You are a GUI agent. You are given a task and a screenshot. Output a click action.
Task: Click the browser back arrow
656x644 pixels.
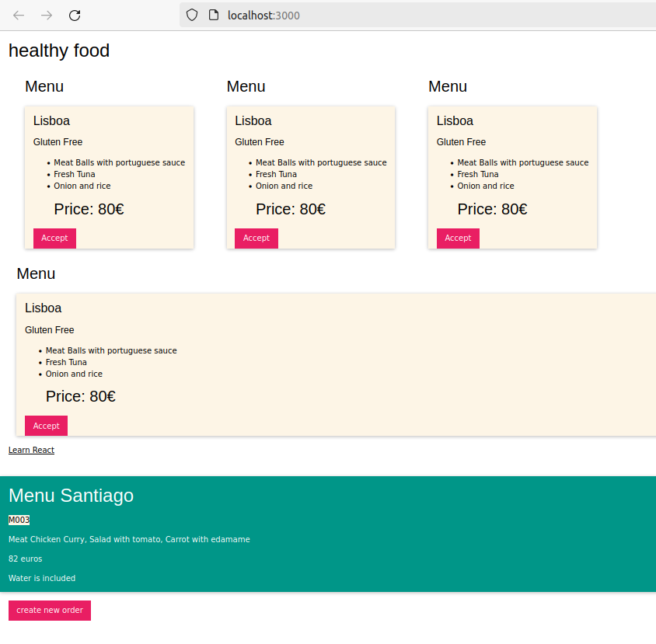(19, 16)
